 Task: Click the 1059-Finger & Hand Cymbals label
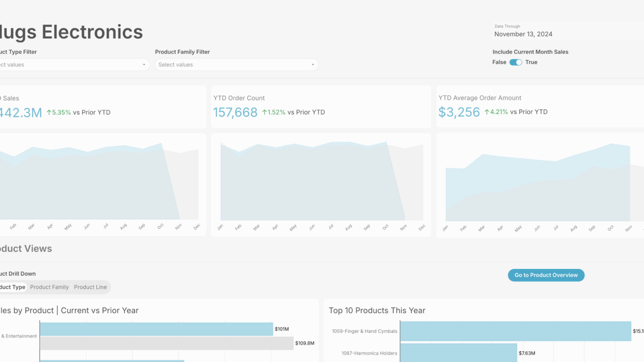364,331
